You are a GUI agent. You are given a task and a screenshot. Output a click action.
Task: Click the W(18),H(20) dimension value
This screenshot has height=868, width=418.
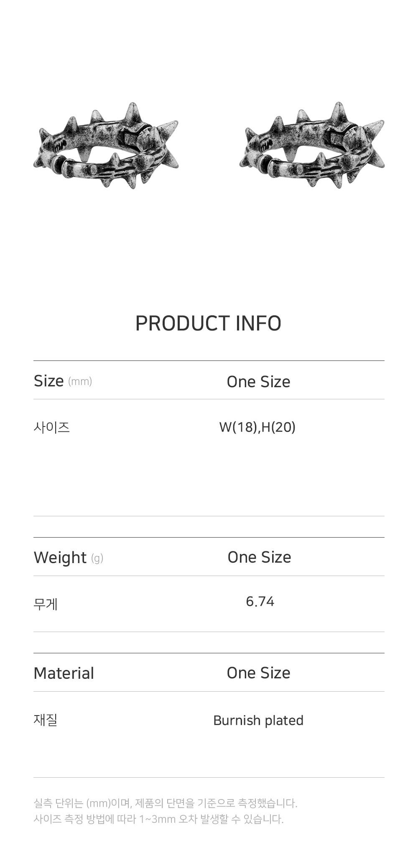257,427
